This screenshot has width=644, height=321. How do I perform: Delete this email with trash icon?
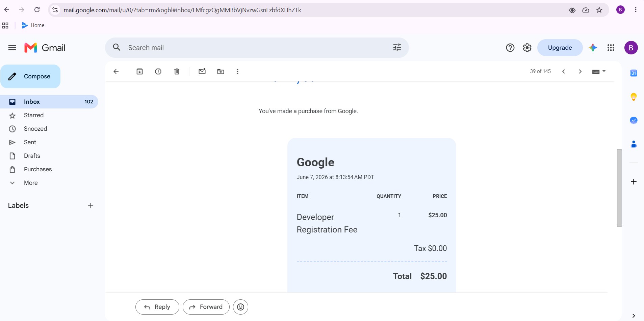pos(177,71)
